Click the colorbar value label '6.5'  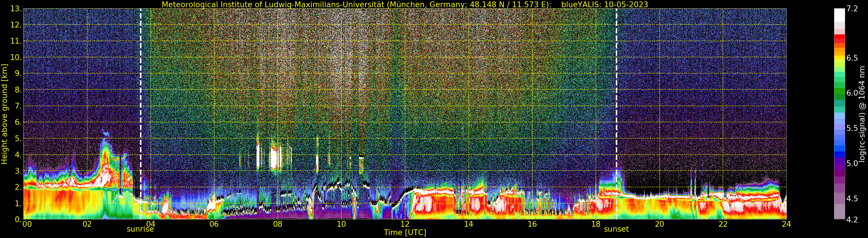click(x=852, y=58)
